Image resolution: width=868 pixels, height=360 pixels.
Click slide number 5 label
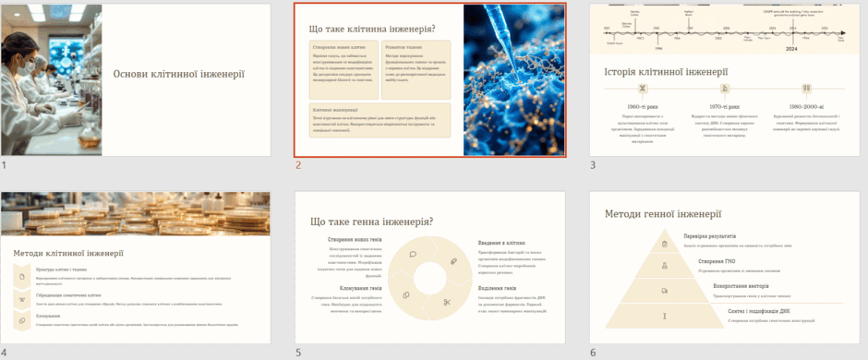(x=298, y=353)
